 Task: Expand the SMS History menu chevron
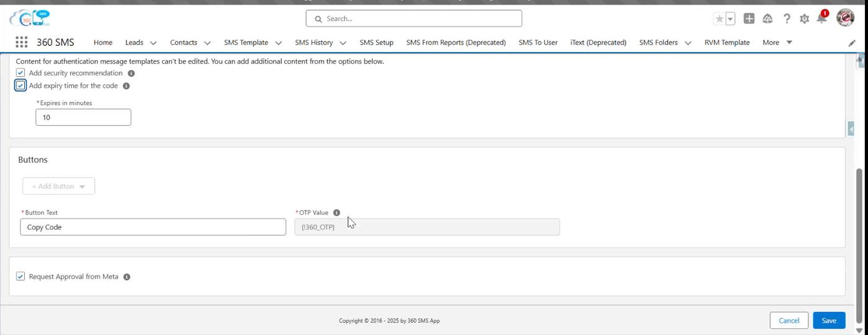[343, 43]
